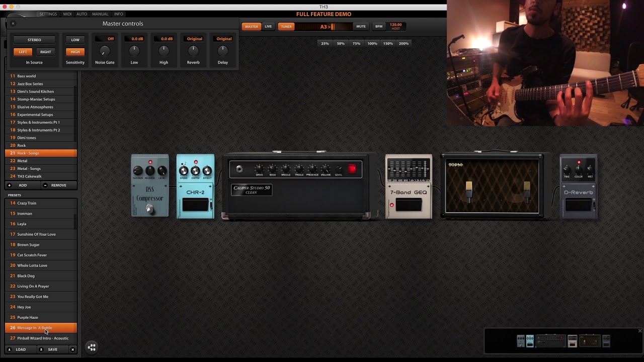Open the MIDI menu

click(67, 14)
